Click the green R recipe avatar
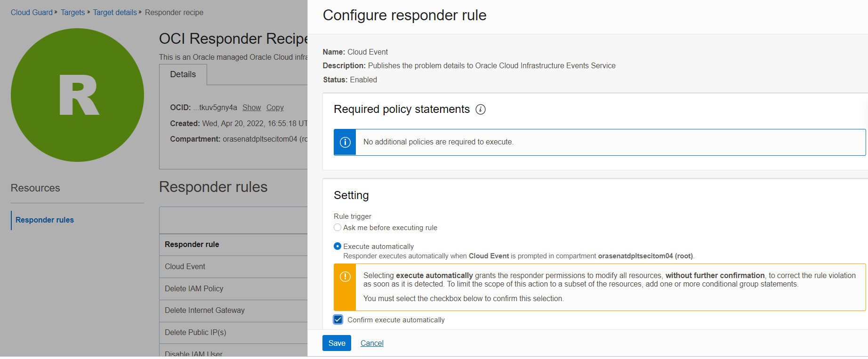868x359 pixels. 77,95
